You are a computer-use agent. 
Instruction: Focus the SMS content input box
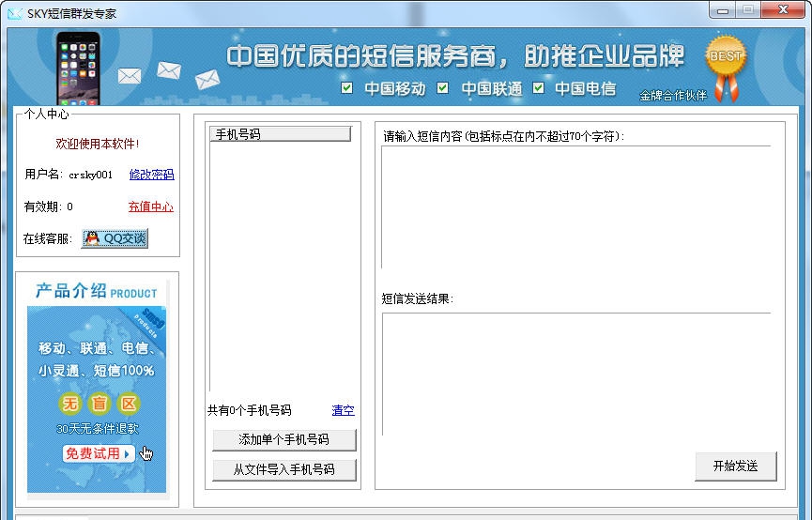click(575, 207)
